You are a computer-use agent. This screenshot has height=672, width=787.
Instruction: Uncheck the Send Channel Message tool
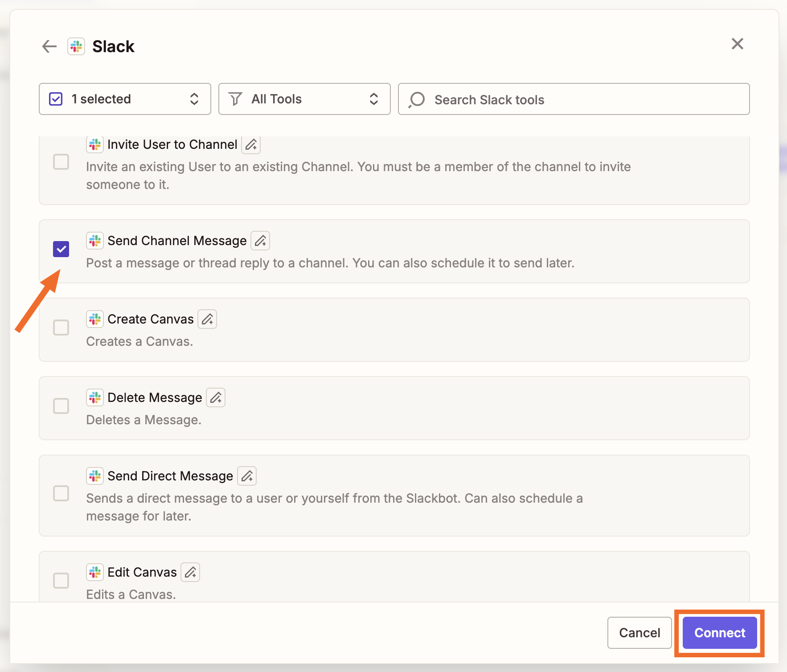coord(61,249)
